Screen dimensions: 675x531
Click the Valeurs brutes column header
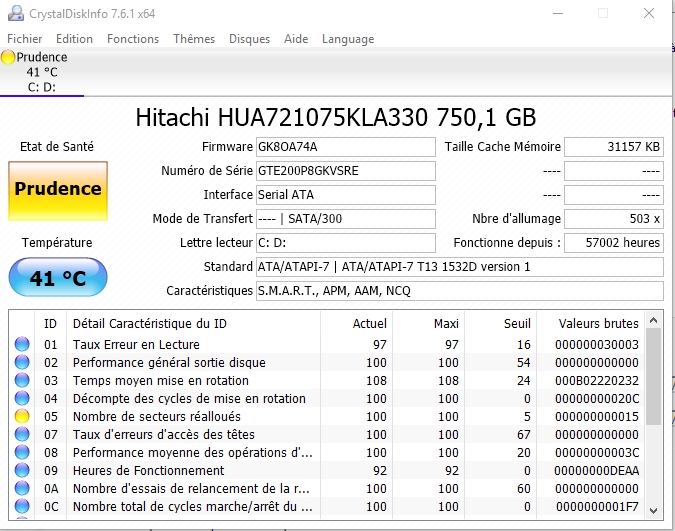[x=591, y=323]
